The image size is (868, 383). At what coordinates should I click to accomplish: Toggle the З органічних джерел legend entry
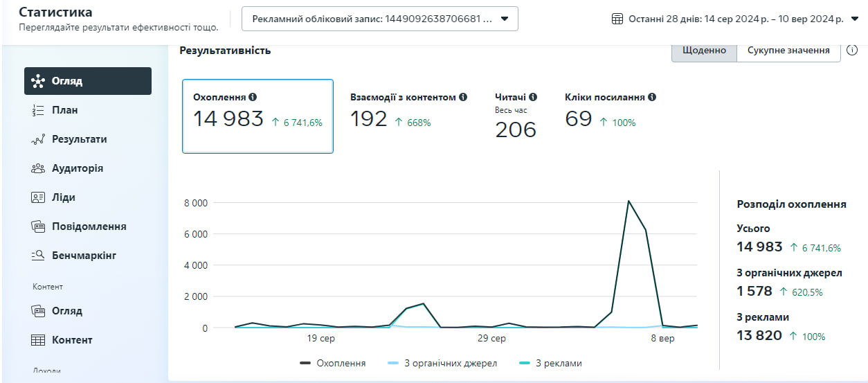[442, 363]
